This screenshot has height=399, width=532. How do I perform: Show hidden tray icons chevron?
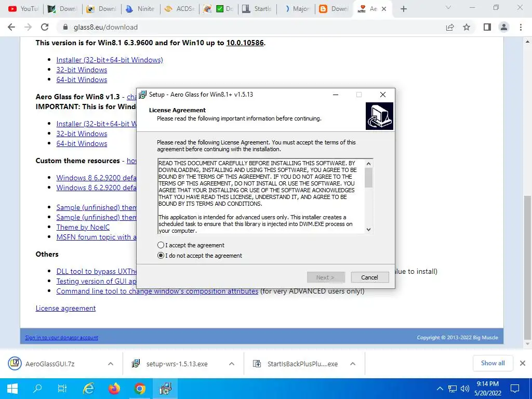point(440,389)
